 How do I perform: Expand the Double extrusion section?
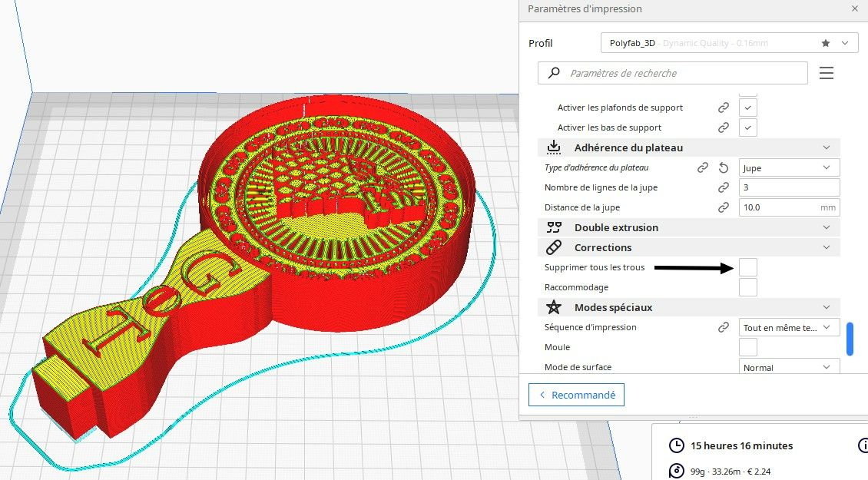click(x=826, y=227)
